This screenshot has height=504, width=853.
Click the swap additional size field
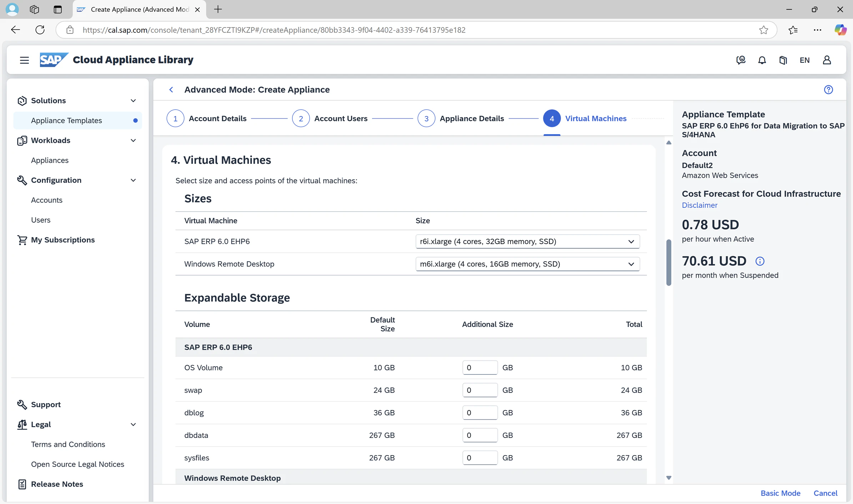click(480, 390)
